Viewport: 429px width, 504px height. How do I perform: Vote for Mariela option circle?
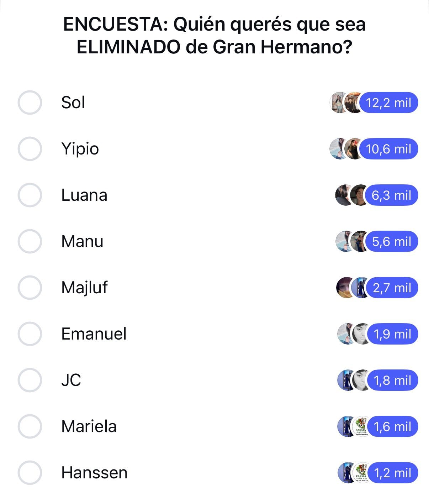(x=30, y=426)
